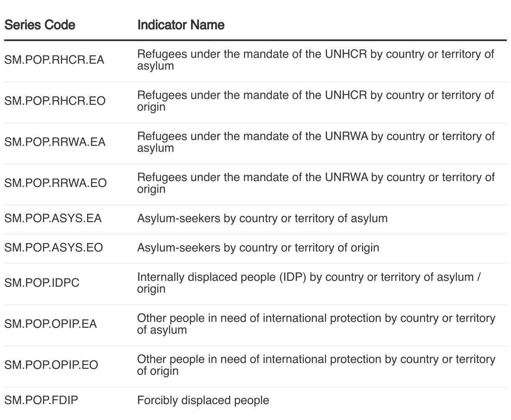The height and width of the screenshot is (420, 511).
Task: Select series code SM.POP.IDPC
Action: point(42,283)
